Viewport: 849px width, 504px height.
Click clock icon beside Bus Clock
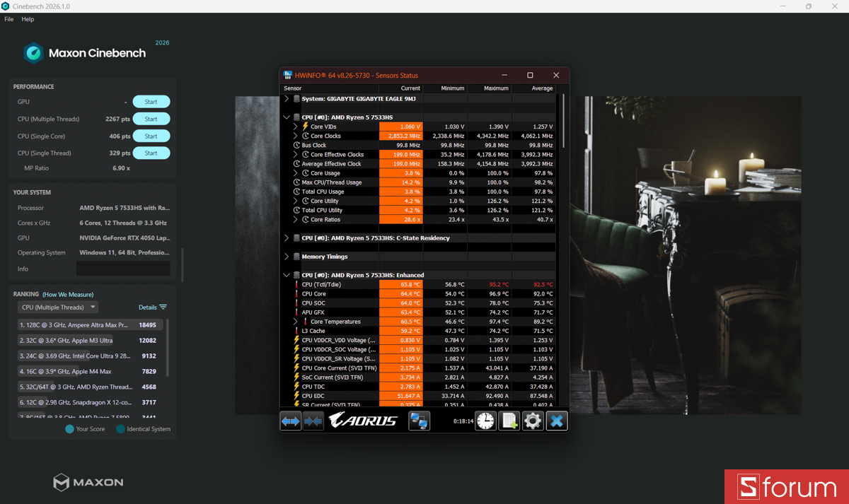tap(297, 146)
